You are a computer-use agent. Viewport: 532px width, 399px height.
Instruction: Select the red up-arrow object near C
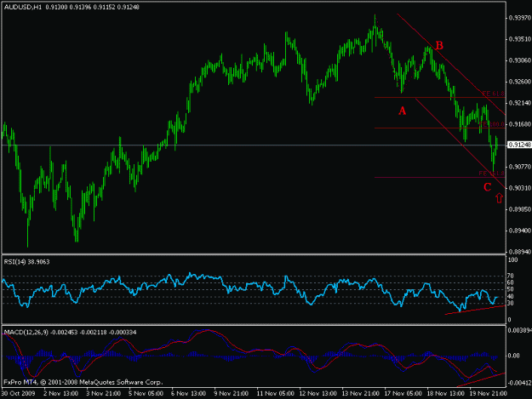(x=499, y=198)
